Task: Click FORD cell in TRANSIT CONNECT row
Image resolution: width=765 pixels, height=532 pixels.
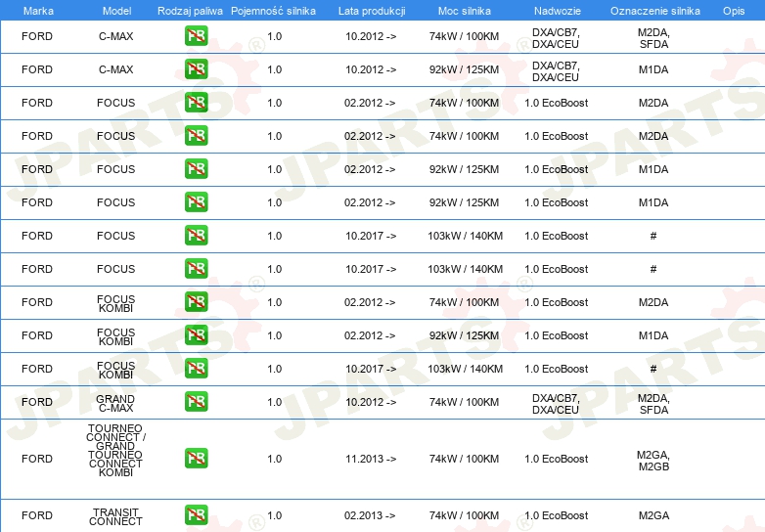Action: coord(37,515)
